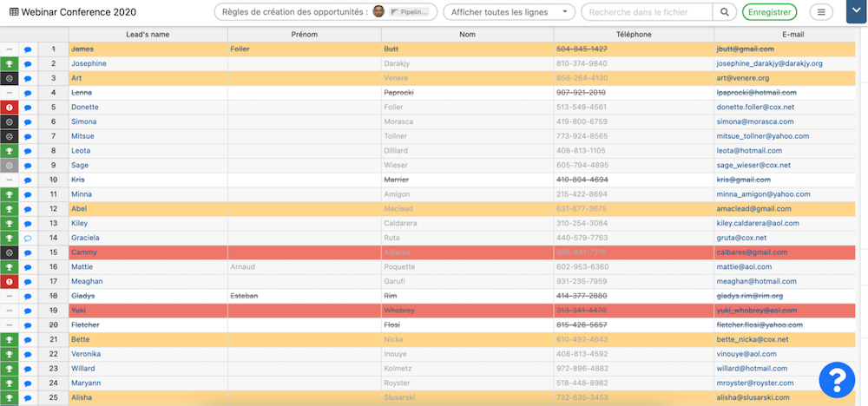Click the Lead's name column header
Viewport: 868px width, 406px height.
tap(148, 35)
